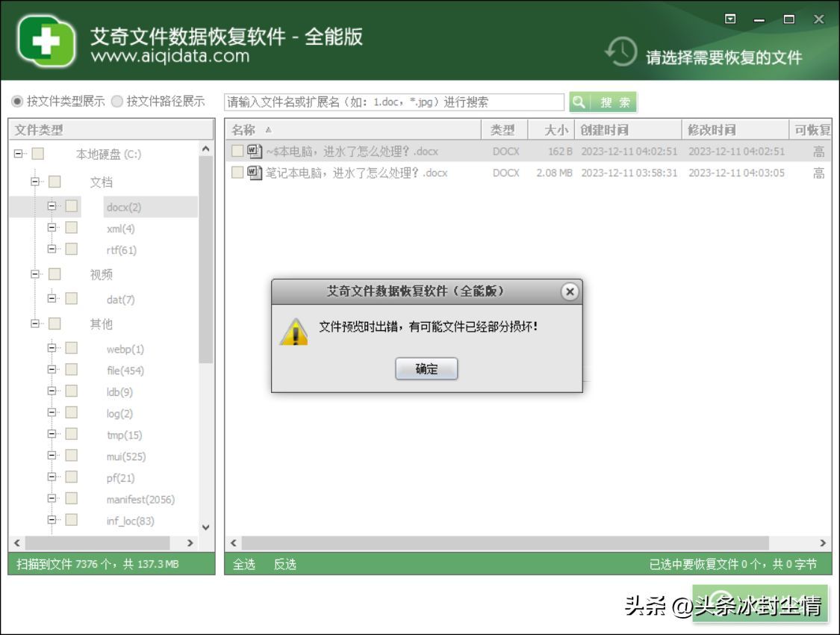Toggle the tmp(15) node expander
The width and height of the screenshot is (840, 635).
[x=52, y=433]
